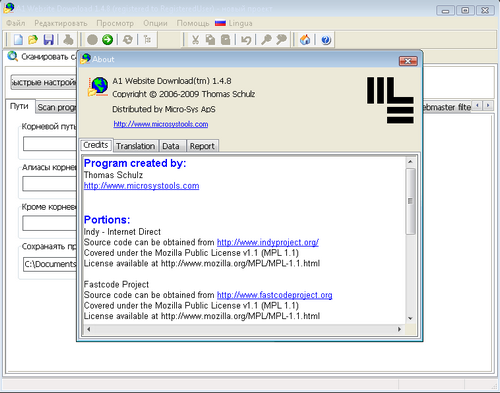Save project with the floppy disk icon
This screenshot has height=393, width=500.
click(x=48, y=40)
